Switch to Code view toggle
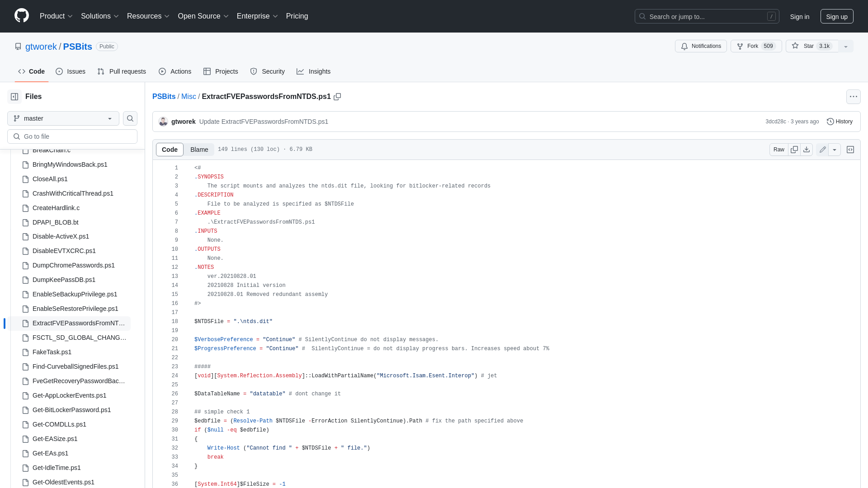The width and height of the screenshot is (868, 488). tap(170, 150)
